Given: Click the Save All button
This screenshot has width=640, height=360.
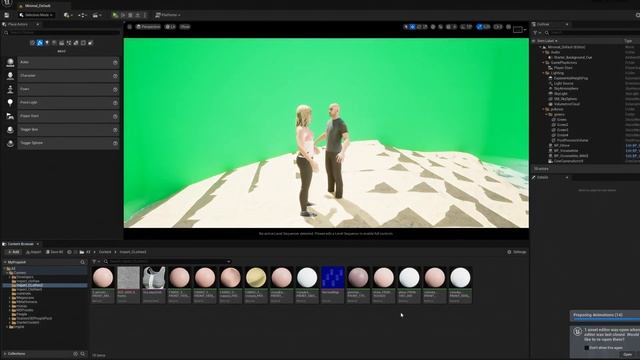Looking at the screenshot, I should [55, 252].
